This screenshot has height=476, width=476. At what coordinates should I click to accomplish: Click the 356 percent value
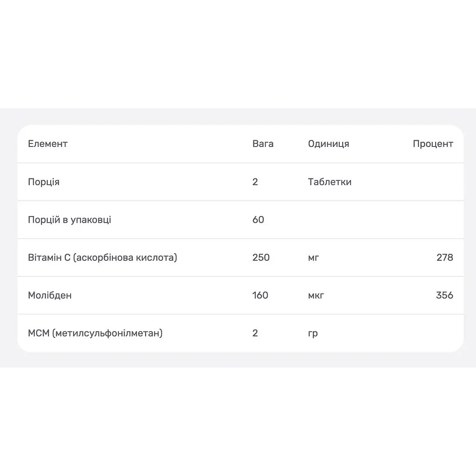444,295
